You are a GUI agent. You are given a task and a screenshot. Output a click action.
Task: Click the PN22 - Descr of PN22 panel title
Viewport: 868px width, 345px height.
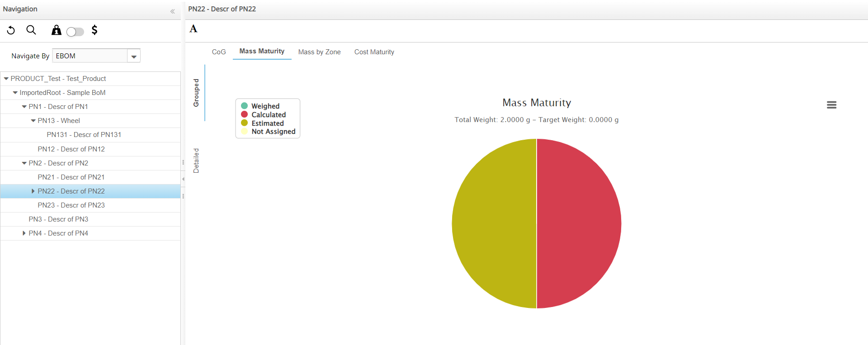click(222, 9)
